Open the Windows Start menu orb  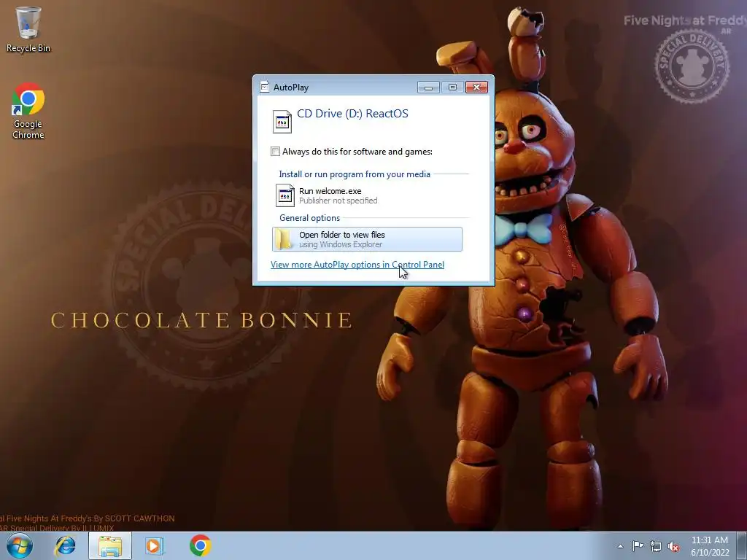pyautogui.click(x=20, y=545)
